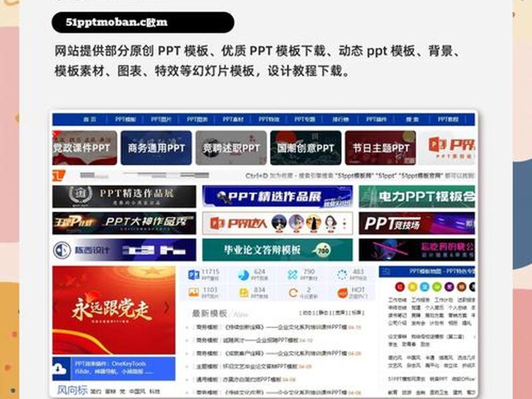Click the icon in the PPT模板地图 header

[x=386, y=271]
